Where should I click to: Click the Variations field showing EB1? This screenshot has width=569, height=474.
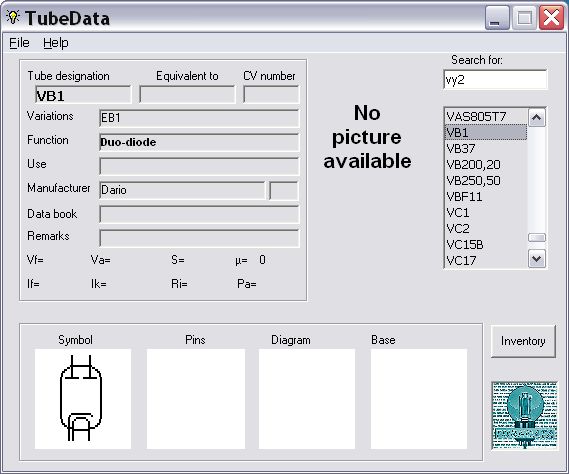tap(199, 118)
